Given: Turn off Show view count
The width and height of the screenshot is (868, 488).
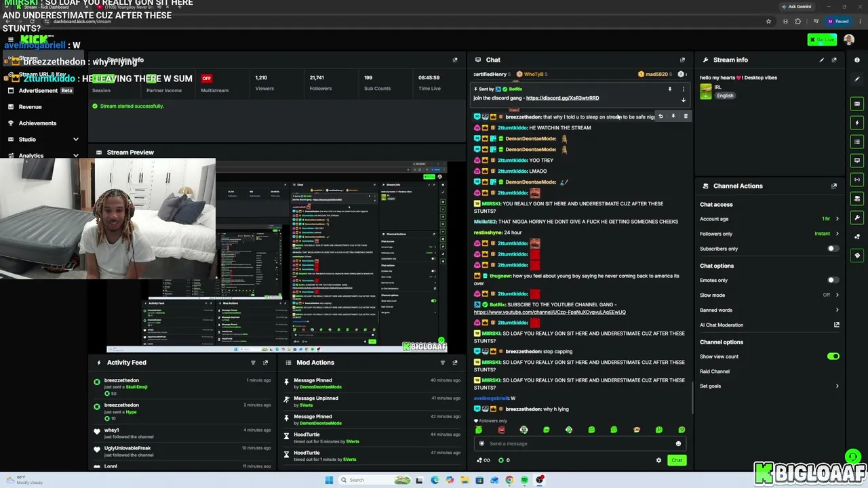Looking at the screenshot, I should coord(833,357).
